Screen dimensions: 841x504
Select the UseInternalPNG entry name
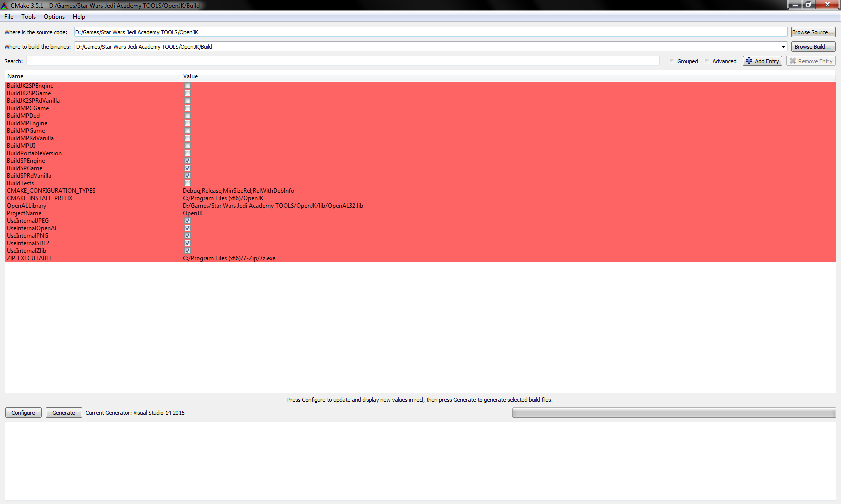[28, 236]
